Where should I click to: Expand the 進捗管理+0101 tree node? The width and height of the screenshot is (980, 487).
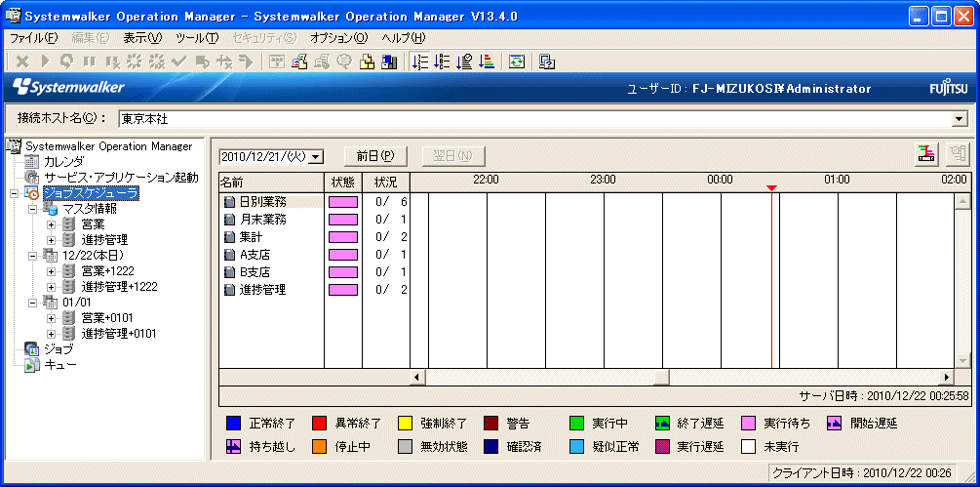52,334
